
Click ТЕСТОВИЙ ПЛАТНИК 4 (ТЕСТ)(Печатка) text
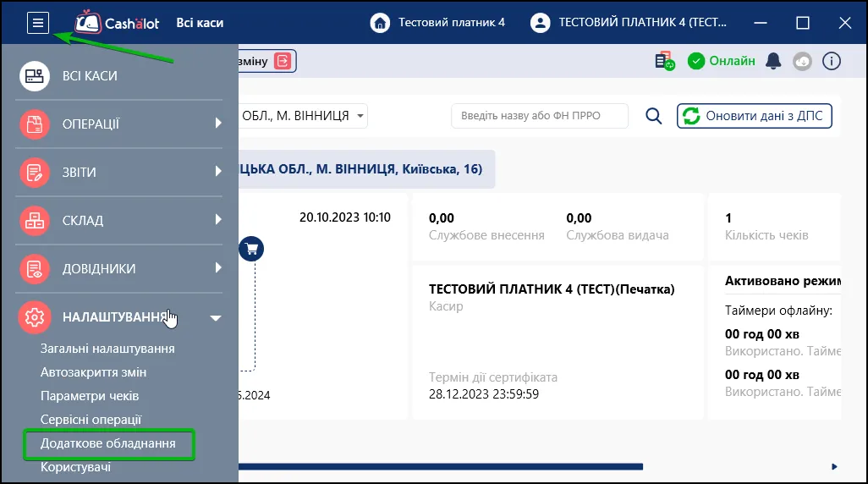(x=552, y=289)
